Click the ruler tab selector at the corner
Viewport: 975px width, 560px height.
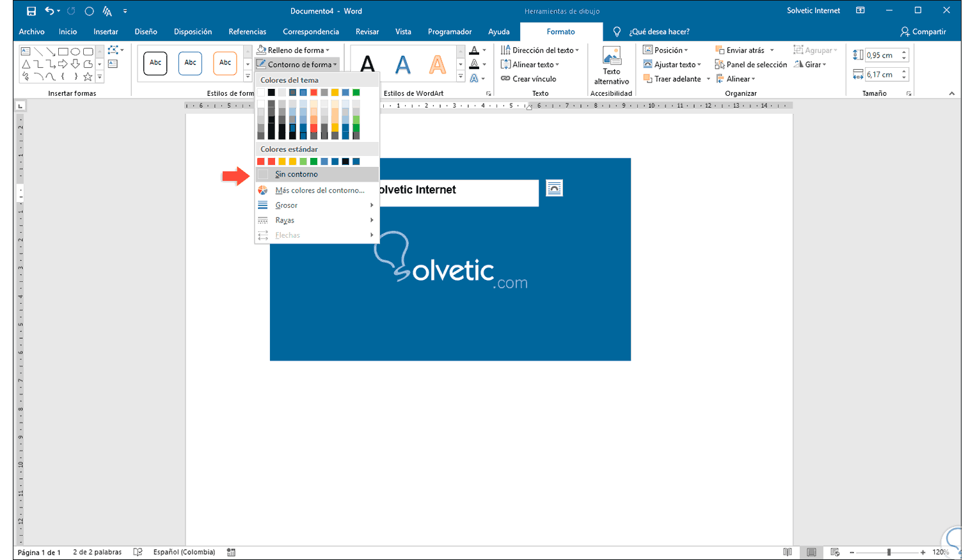tap(20, 105)
